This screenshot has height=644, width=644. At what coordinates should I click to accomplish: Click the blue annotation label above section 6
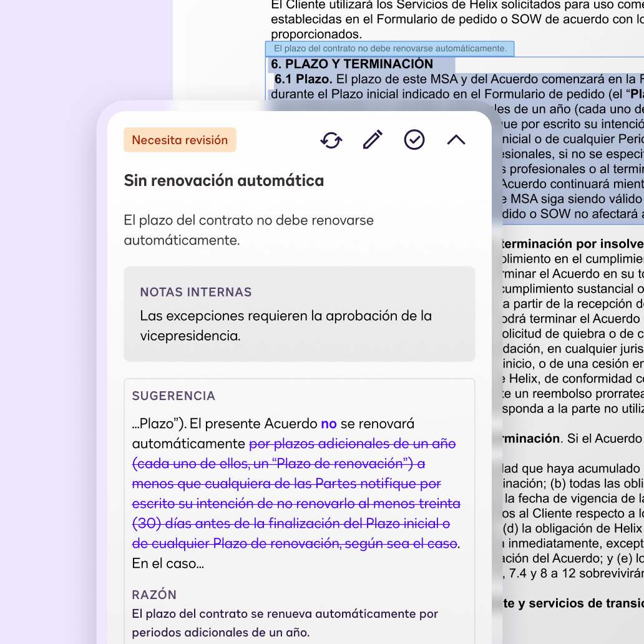click(389, 49)
